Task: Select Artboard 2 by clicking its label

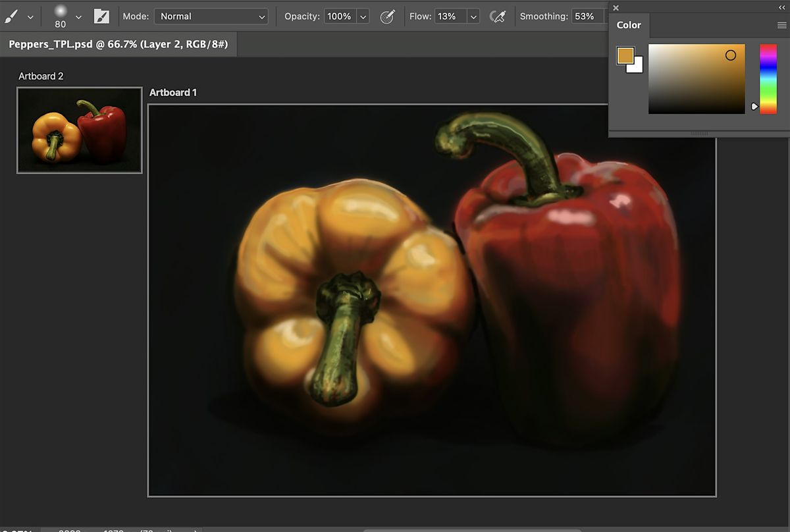Action: coord(40,76)
